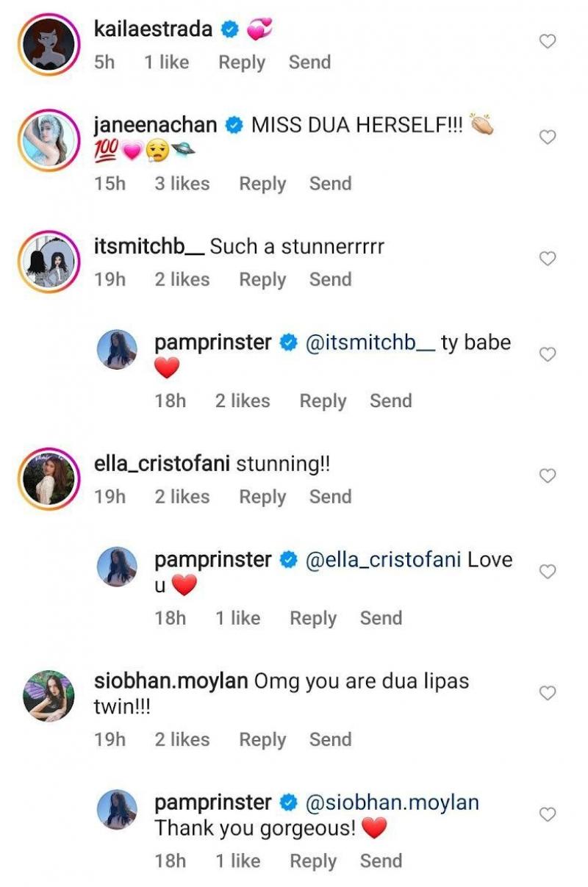Viewport: 588px width, 887px height.
Task: Like ella_cristofani's 'stunning!!' comment
Action: (x=548, y=475)
